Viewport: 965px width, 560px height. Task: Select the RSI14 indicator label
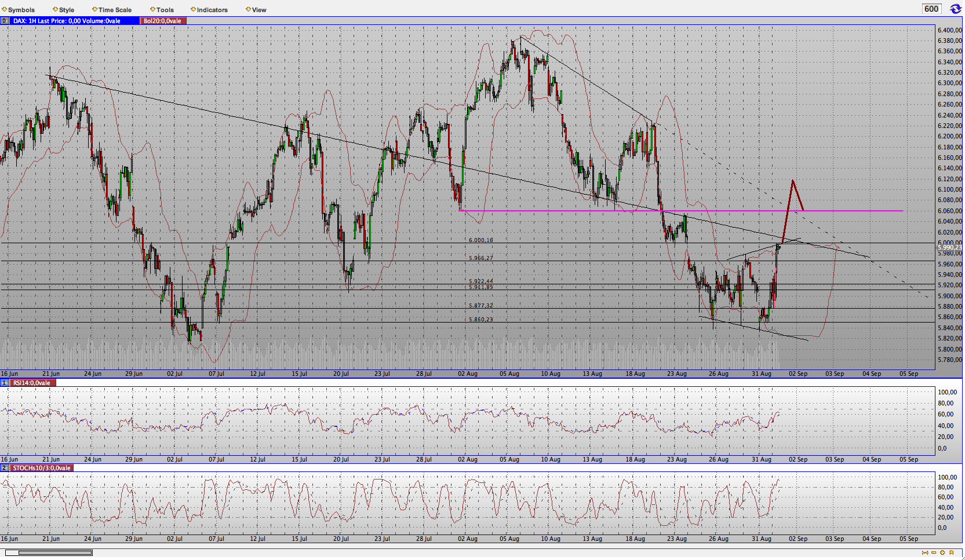pyautogui.click(x=34, y=383)
